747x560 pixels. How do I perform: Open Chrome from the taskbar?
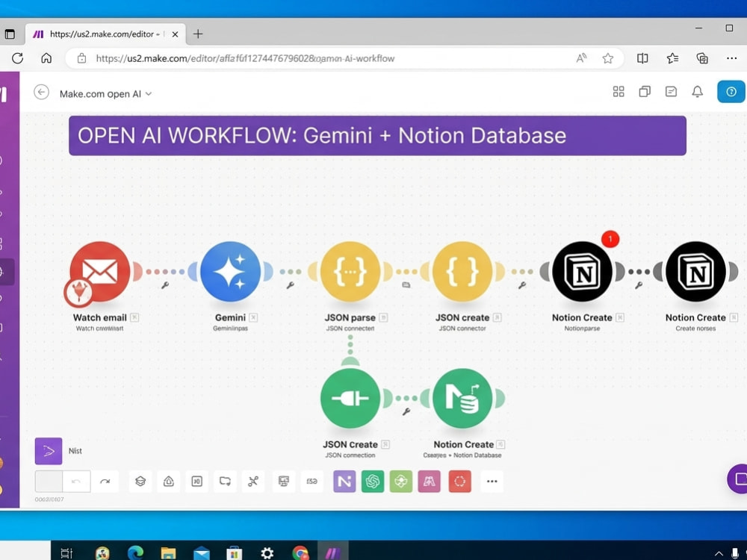[x=300, y=553]
